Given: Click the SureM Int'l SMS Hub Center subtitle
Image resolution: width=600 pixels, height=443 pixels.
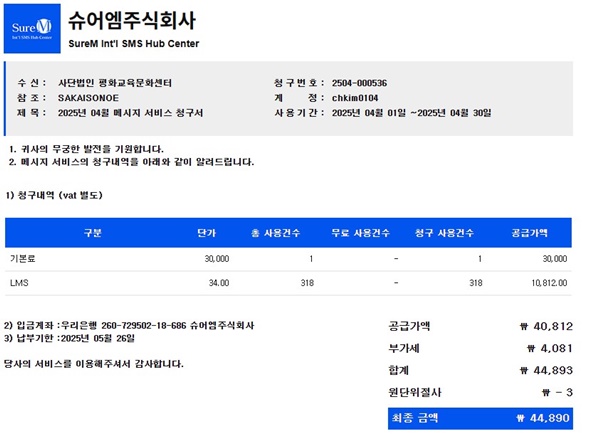Looking at the screenshot, I should pyautogui.click(x=134, y=44).
